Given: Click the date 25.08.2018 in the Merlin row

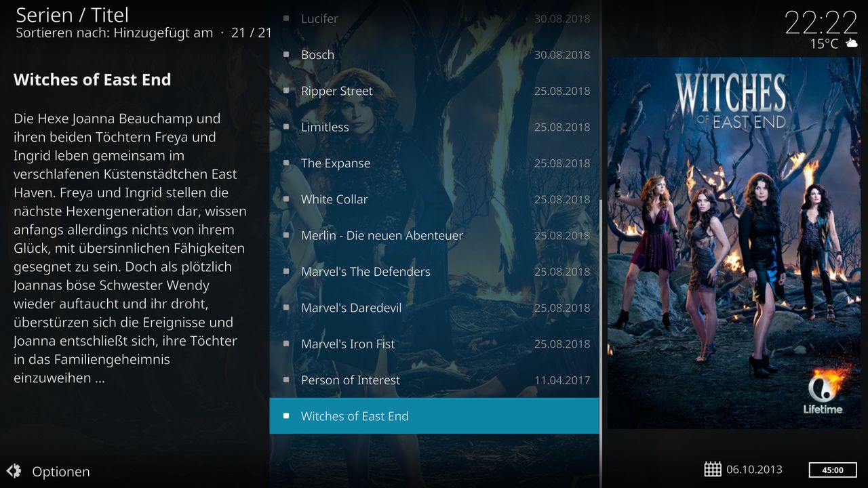Looking at the screenshot, I should [x=562, y=236].
